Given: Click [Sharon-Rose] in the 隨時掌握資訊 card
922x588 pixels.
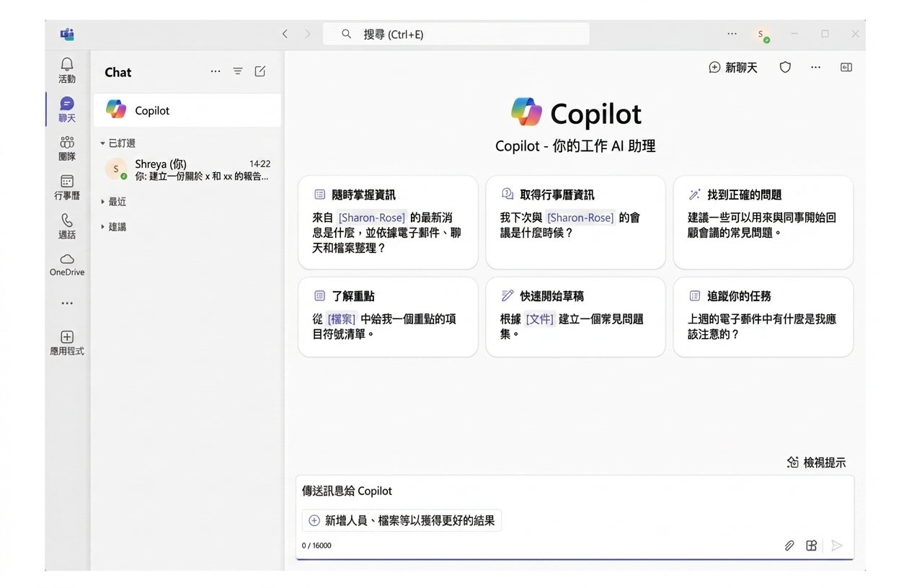Looking at the screenshot, I should tap(372, 217).
